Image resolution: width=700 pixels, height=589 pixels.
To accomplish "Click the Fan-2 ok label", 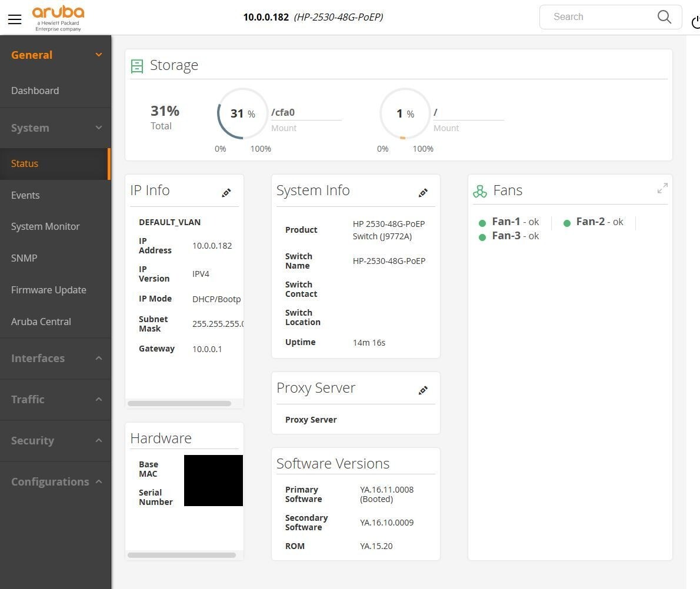I will (599, 222).
